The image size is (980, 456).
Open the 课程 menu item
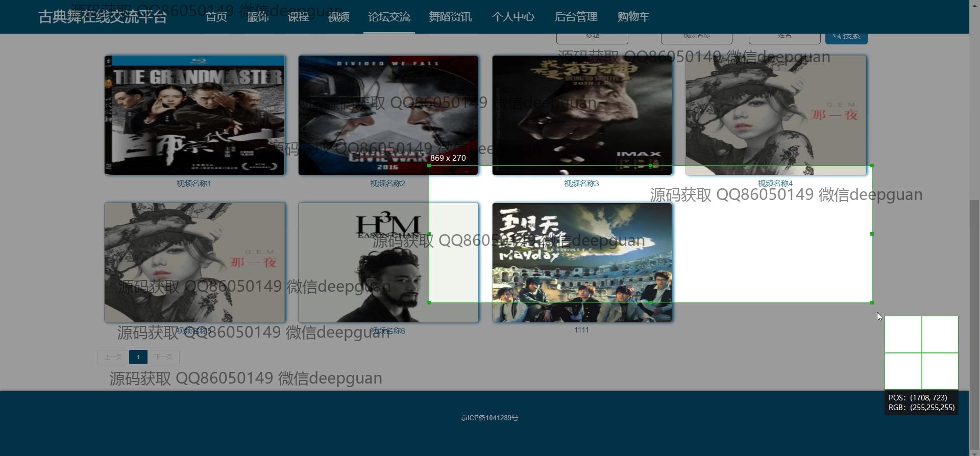tap(298, 17)
